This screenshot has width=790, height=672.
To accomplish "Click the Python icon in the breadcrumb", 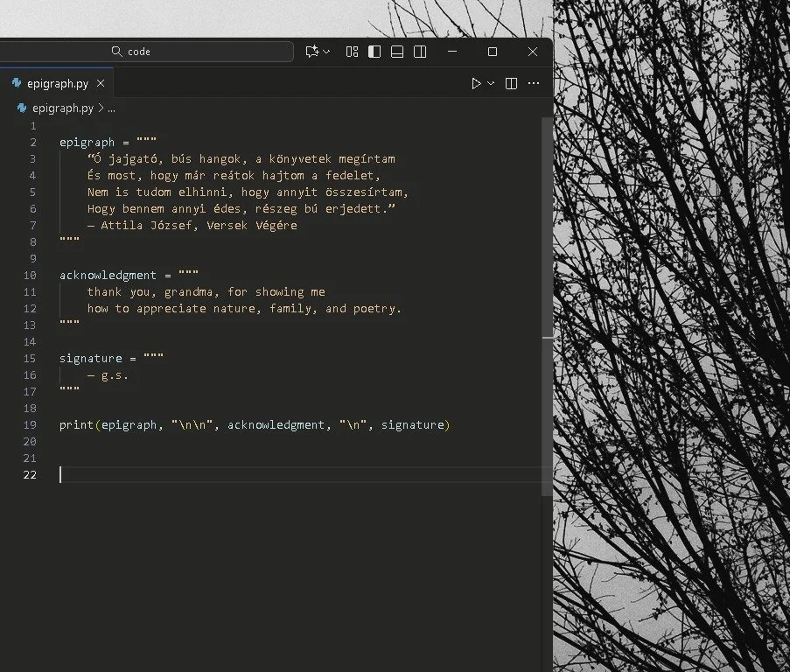I will click(x=22, y=108).
